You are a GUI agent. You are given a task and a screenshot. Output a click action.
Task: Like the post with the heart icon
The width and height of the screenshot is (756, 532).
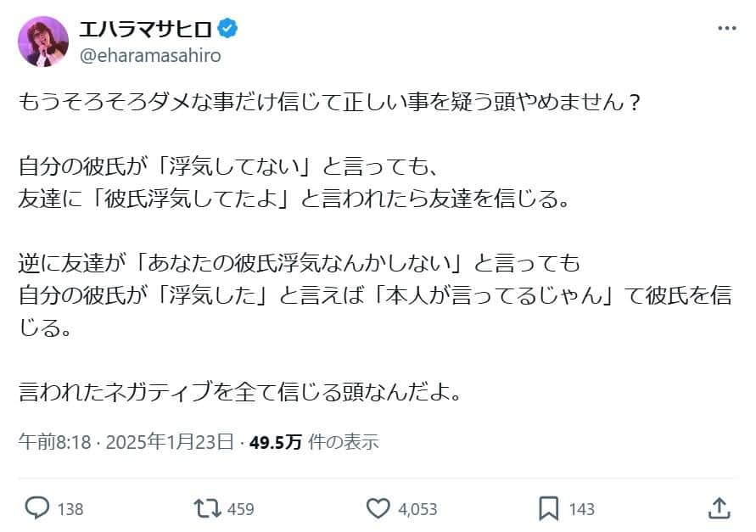(378, 508)
